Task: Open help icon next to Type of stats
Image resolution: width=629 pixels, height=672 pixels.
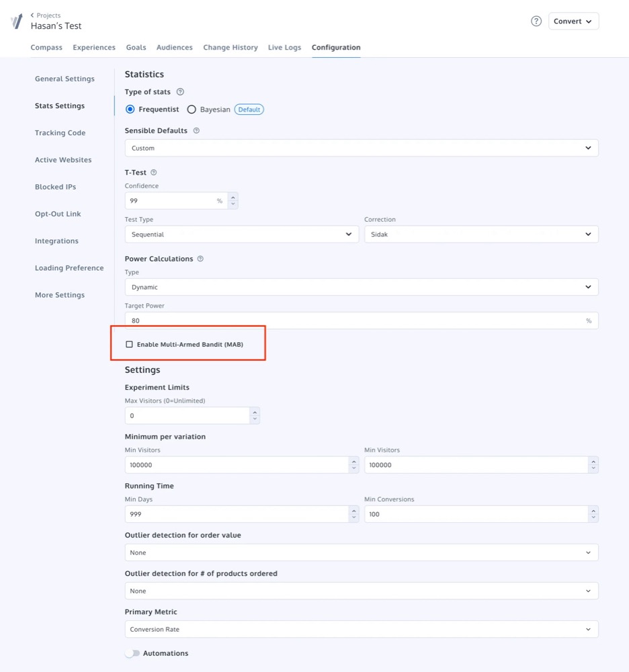Action: pos(180,92)
